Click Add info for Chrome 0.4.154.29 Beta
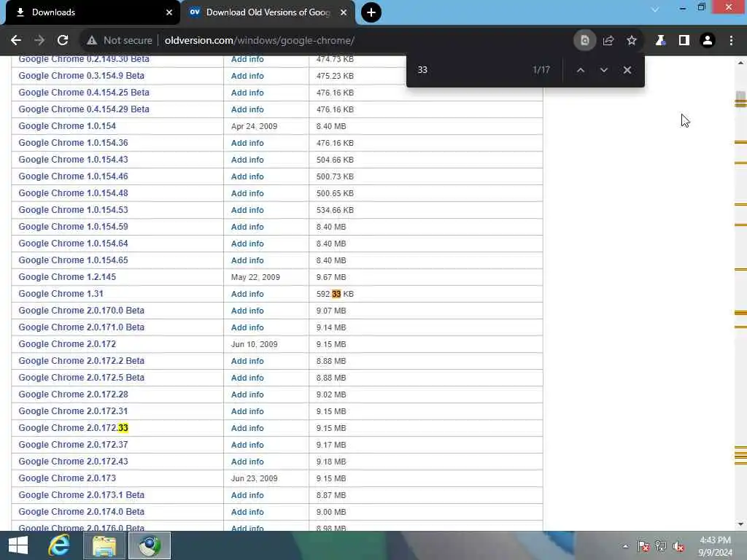This screenshot has width=747, height=560. click(247, 109)
